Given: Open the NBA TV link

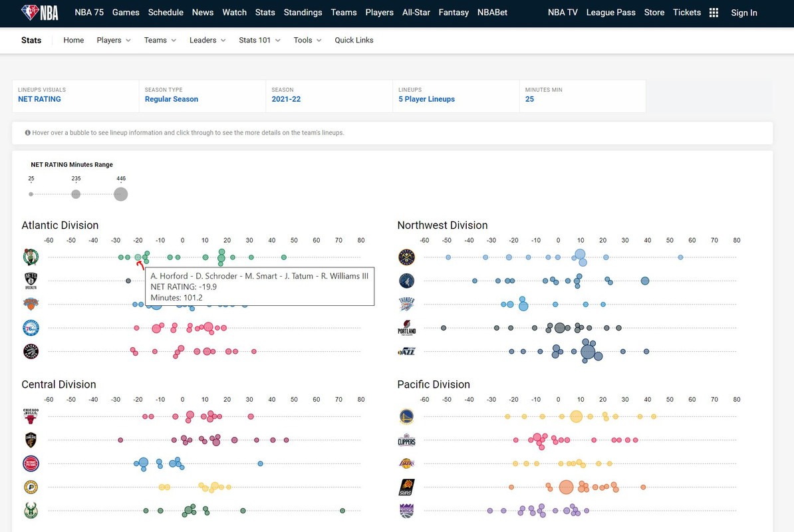Looking at the screenshot, I should [563, 13].
